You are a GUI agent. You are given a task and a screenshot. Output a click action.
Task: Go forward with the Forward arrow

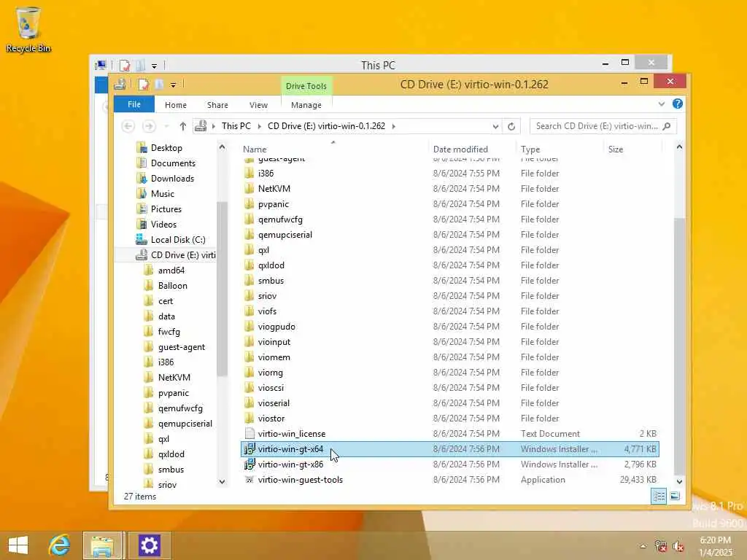point(149,126)
